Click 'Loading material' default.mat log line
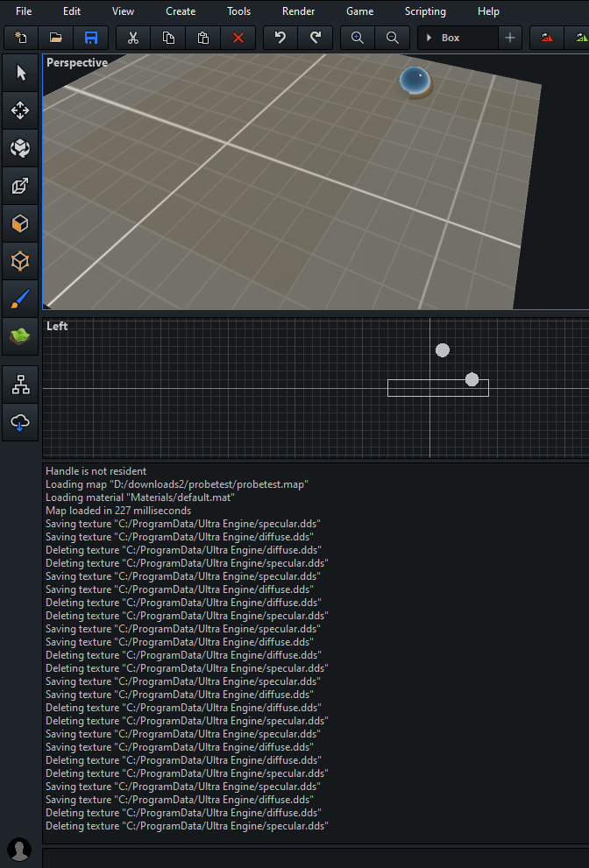This screenshot has height=868, width=589. [140, 498]
